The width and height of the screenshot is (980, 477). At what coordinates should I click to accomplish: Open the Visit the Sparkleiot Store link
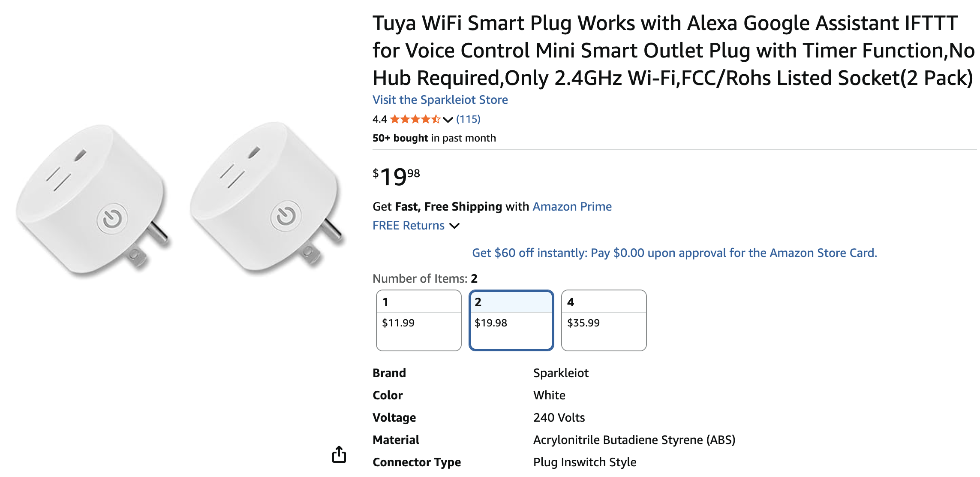(440, 100)
